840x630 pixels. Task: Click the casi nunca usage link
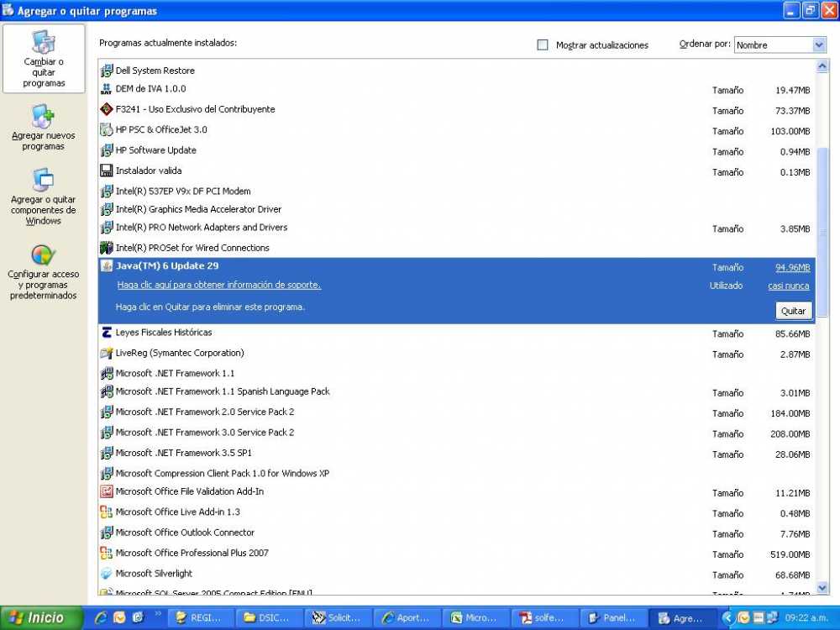click(789, 286)
